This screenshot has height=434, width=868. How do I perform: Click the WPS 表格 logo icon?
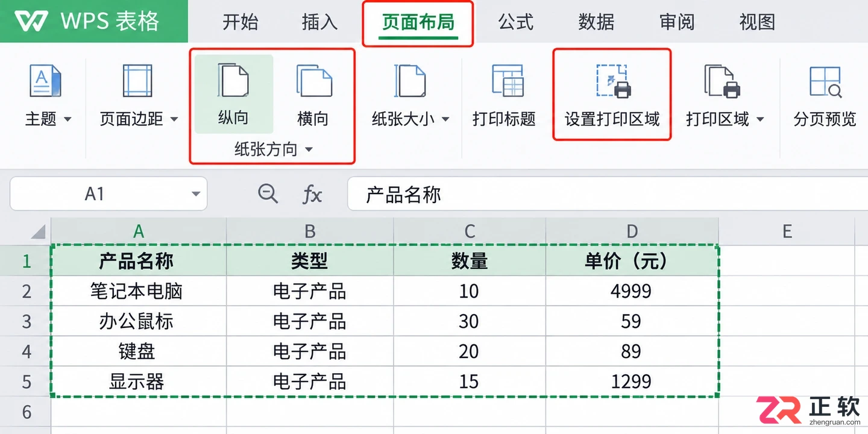point(31,21)
